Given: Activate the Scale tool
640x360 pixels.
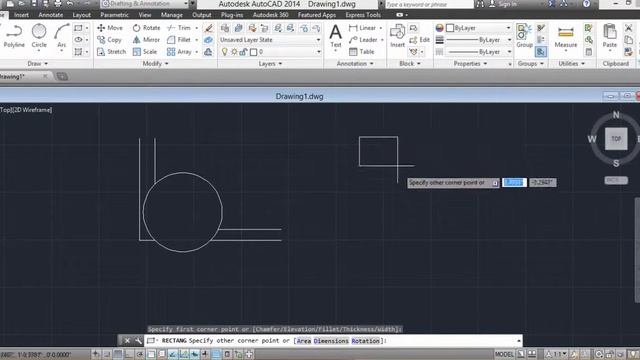Looking at the screenshot, I should 145,52.
